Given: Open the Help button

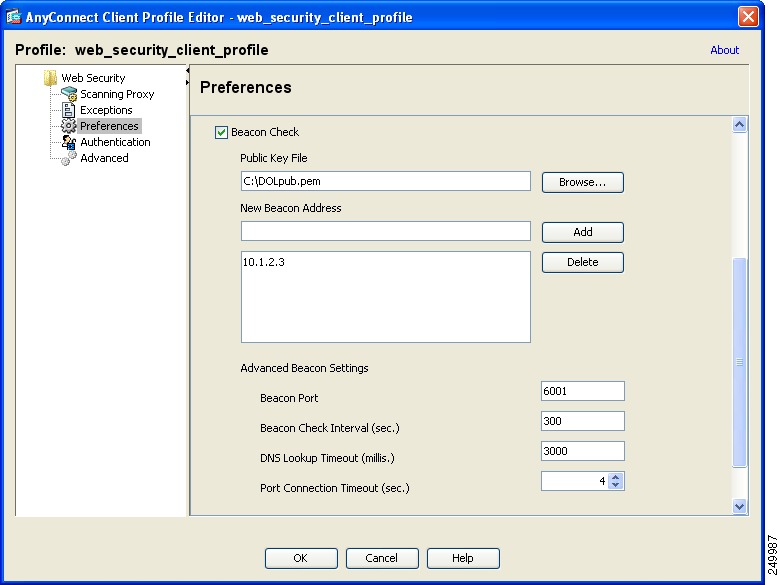Looking at the screenshot, I should (x=463, y=558).
